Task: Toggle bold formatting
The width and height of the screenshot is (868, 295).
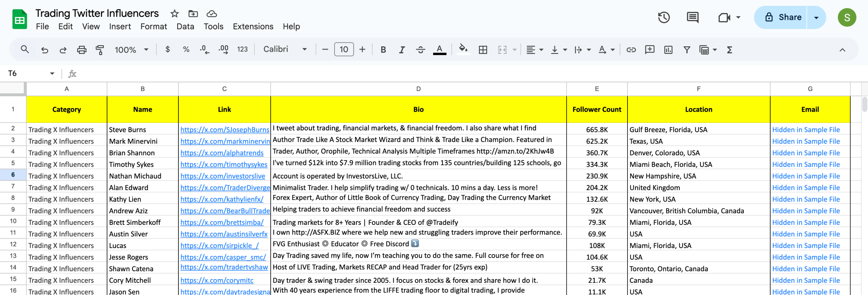Action: [383, 50]
